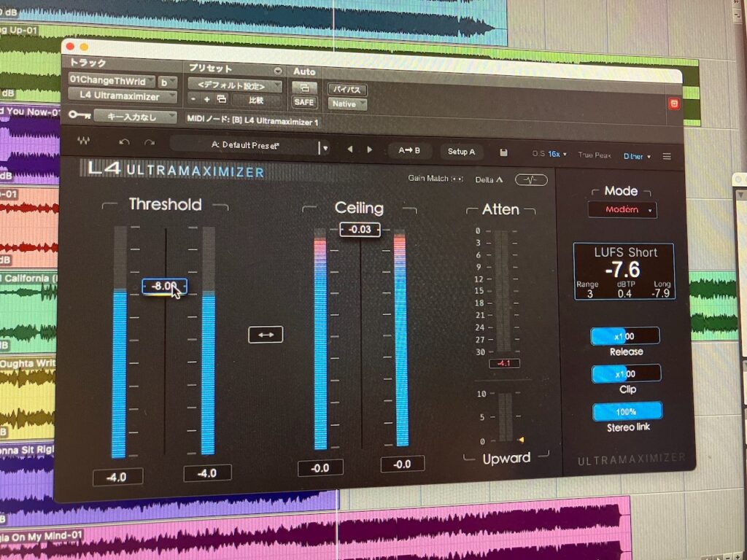The image size is (747, 560).
Task: Click the SAFE automation button
Action: point(304,102)
